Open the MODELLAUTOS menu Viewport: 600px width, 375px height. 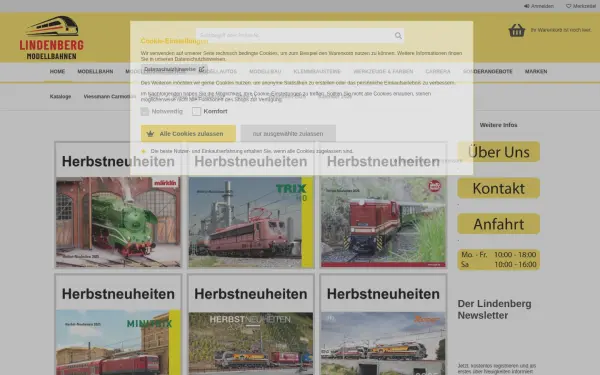[x=218, y=72]
